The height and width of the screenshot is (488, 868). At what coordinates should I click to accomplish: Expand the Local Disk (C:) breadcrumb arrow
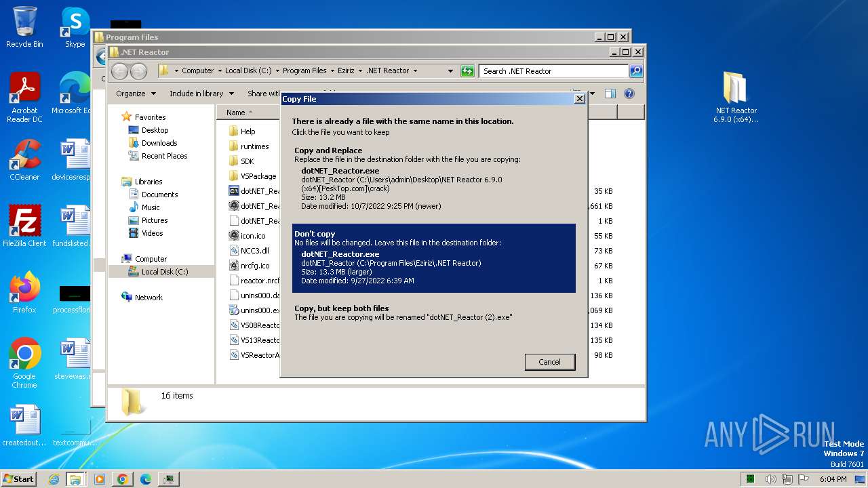[x=277, y=70]
